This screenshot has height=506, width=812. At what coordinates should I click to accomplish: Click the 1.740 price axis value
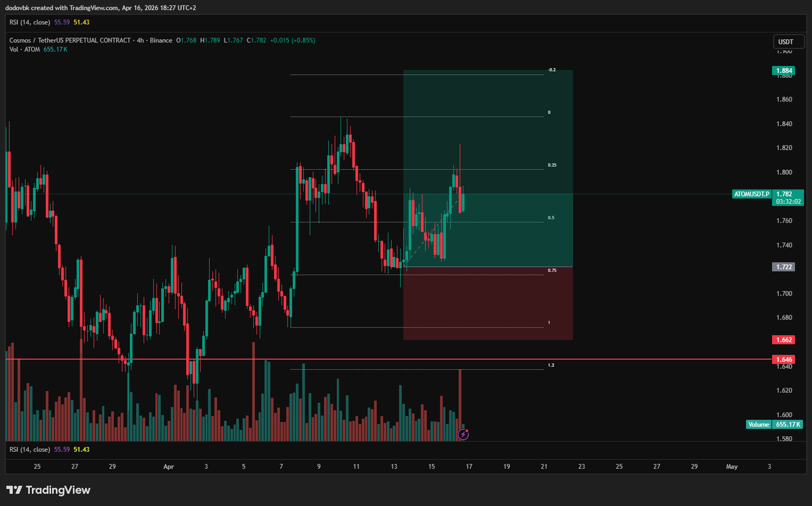tap(785, 245)
